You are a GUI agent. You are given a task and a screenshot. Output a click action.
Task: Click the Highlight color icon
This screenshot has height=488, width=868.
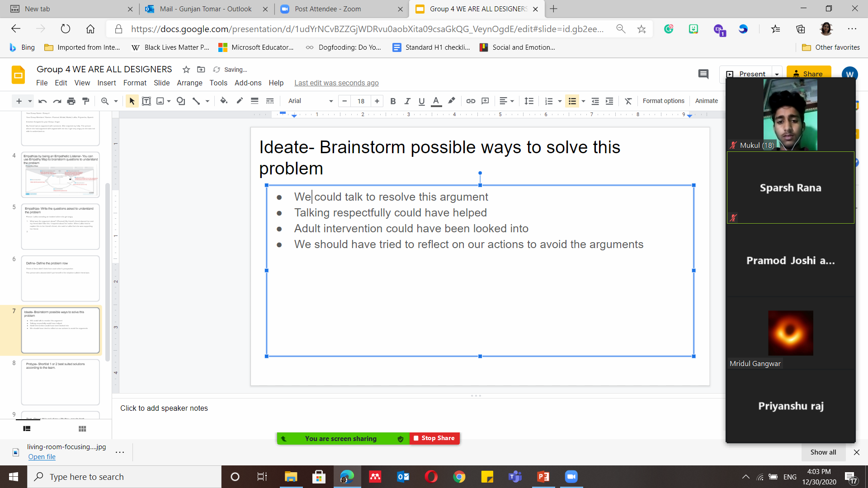coord(451,101)
